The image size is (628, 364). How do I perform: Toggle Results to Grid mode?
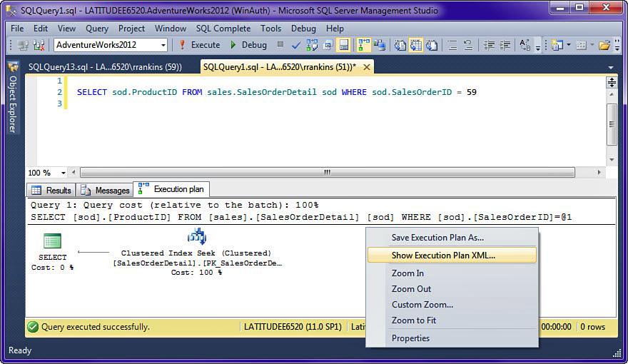(x=416, y=45)
